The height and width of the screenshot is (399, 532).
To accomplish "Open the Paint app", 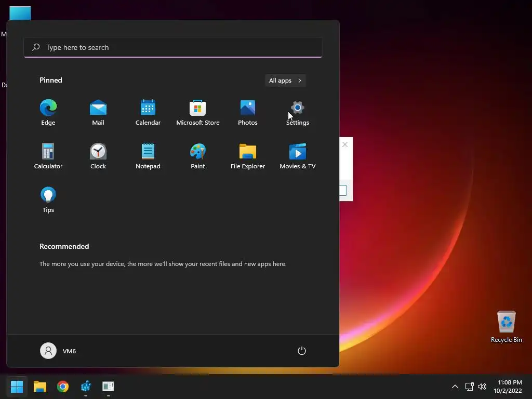I will pyautogui.click(x=198, y=156).
